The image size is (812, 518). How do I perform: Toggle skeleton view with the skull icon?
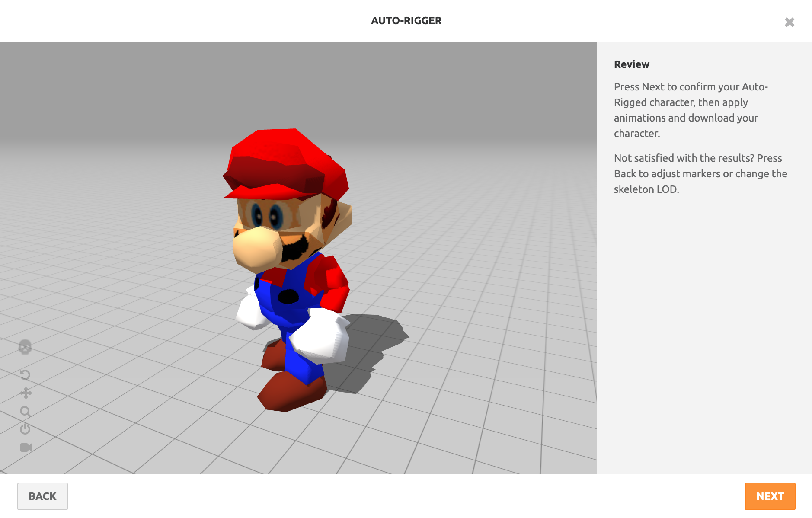click(x=25, y=347)
